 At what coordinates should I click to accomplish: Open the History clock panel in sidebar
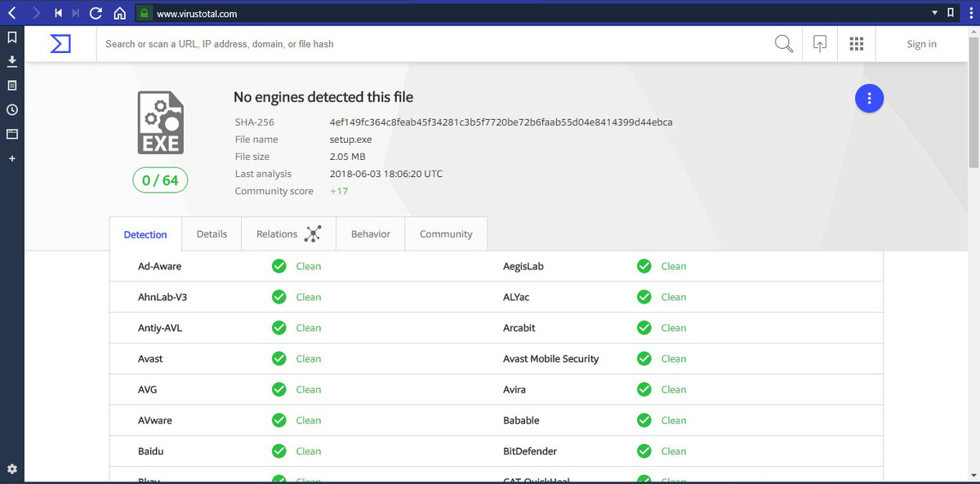[12, 109]
